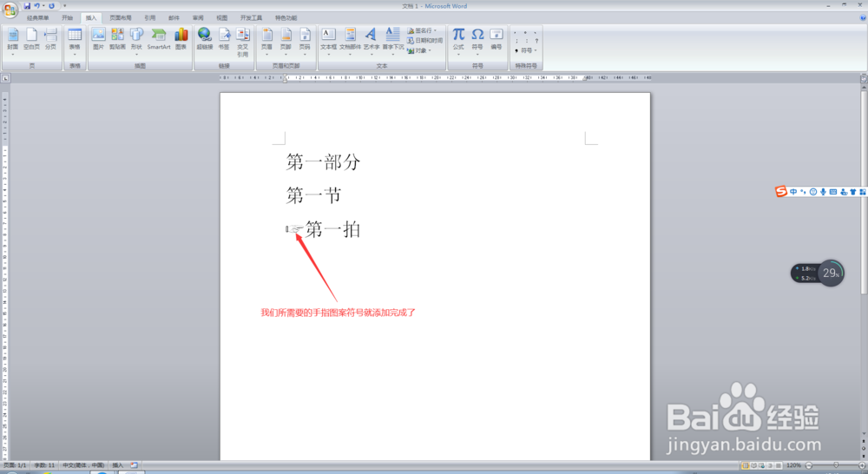Save document via quick access toolbar
This screenshot has width=868, height=474.
[27, 5]
